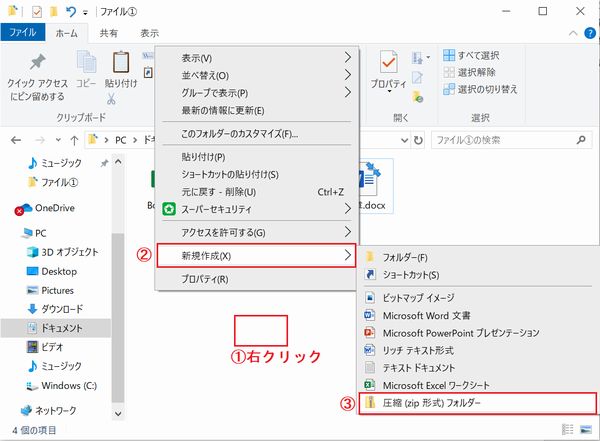Click the sidebar scroll down arrow
Screen dimensions: 600x441
click(x=118, y=413)
